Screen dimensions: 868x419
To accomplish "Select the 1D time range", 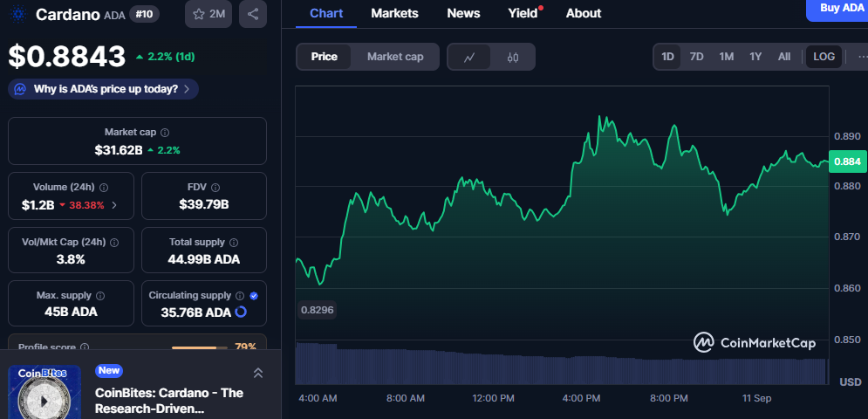I will 667,57.
